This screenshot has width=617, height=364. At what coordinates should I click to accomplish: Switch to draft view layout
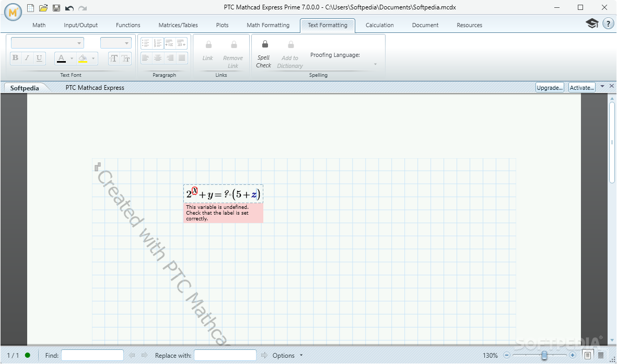(601, 355)
